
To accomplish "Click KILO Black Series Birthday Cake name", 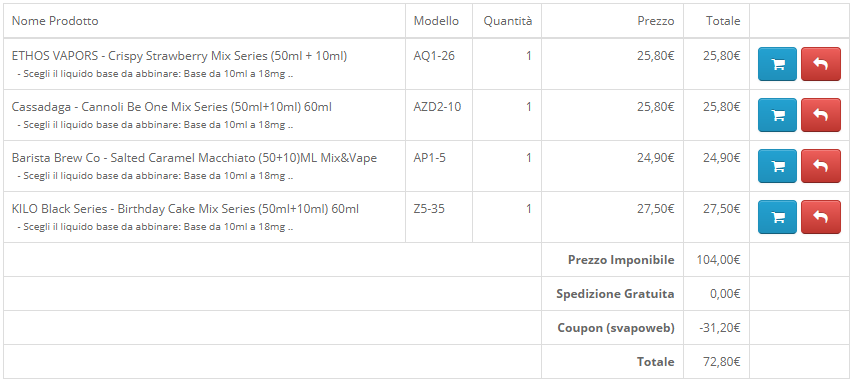I will (x=185, y=209).
